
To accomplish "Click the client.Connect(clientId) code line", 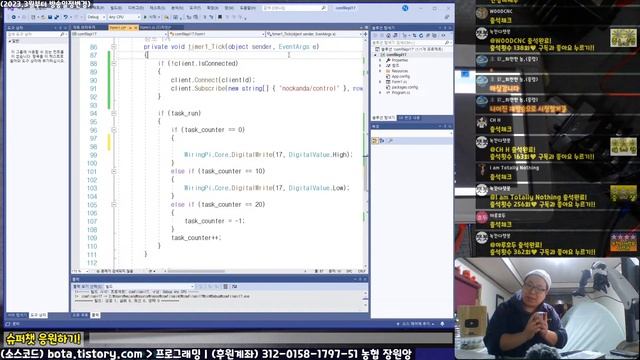I will coord(213,80).
